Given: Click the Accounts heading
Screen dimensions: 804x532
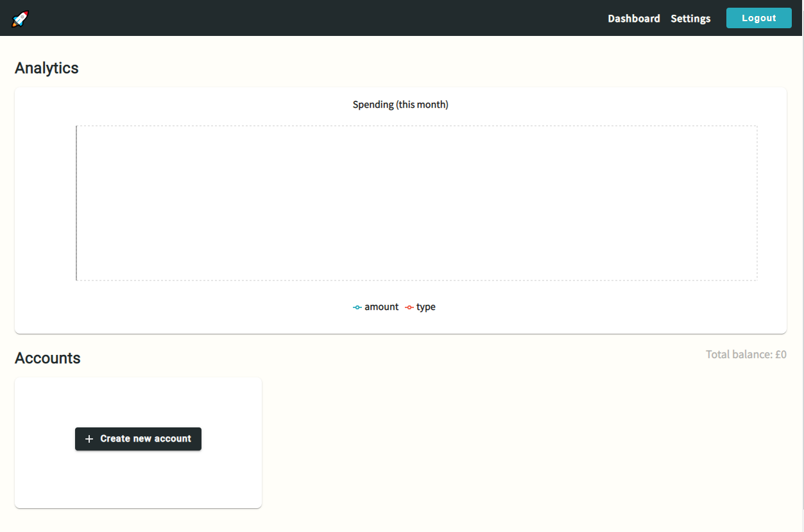Looking at the screenshot, I should (47, 358).
